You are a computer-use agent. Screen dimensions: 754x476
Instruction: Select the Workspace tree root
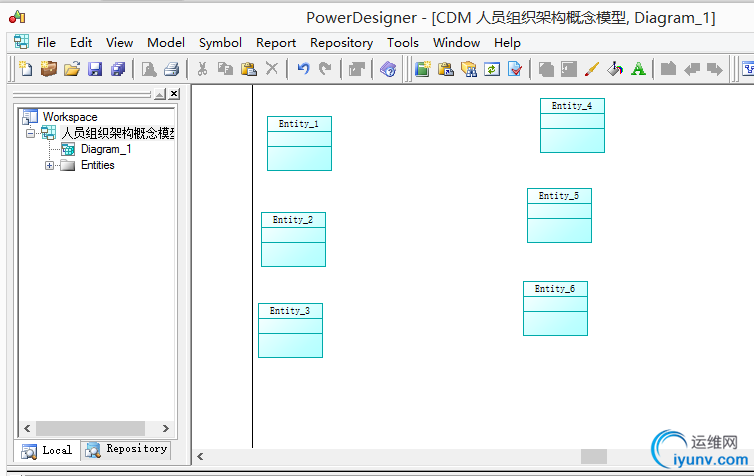pos(70,117)
